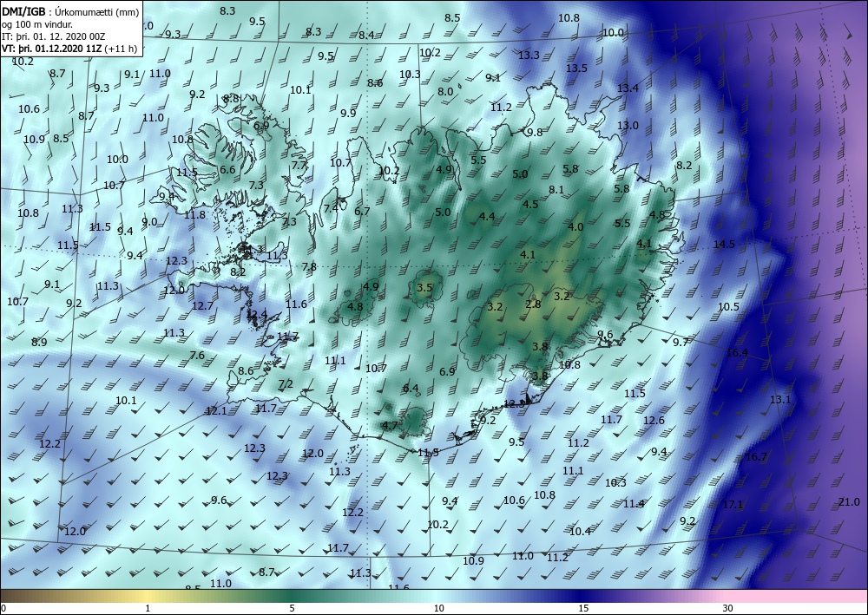Select the 12.1 value off the southwest coast
The height and width of the screenshot is (615, 868).
pos(216,411)
